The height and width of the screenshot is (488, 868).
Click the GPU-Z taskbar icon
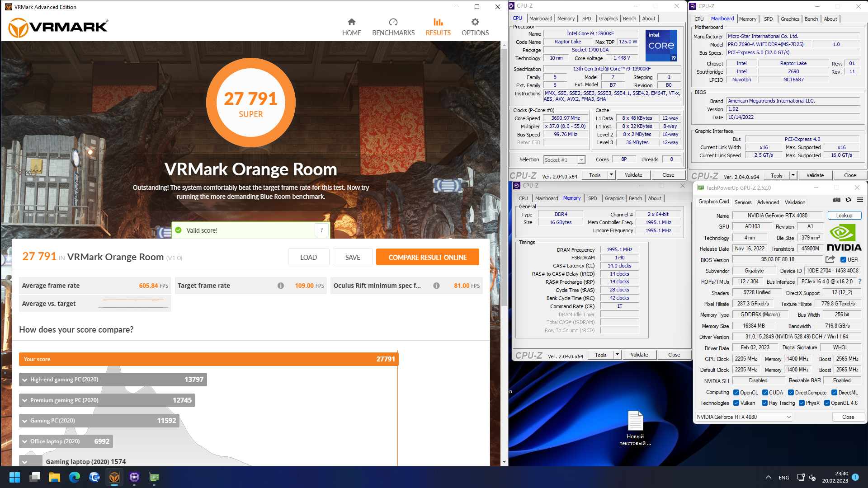click(x=154, y=477)
